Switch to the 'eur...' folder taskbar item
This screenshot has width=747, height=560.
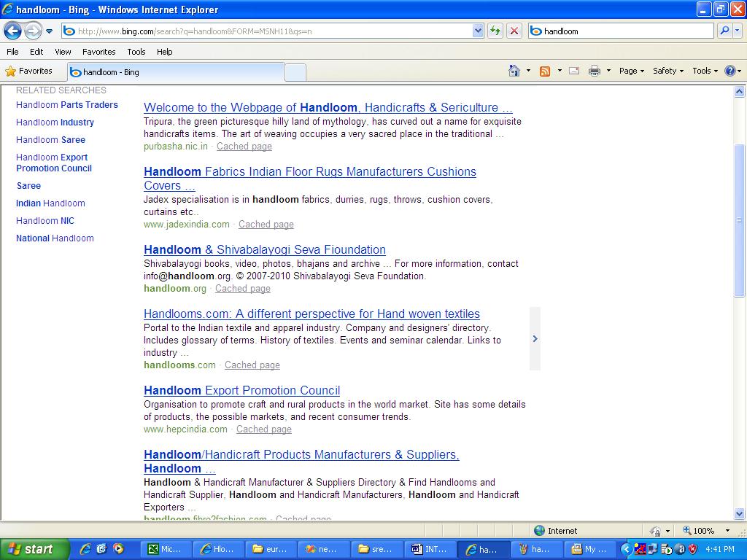click(271, 550)
